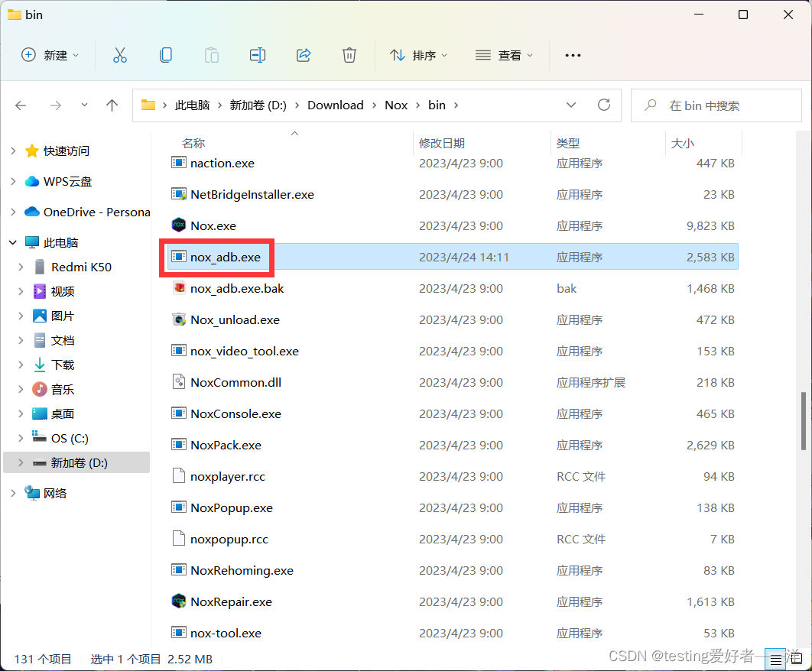Select naction.exe in the file list
812x671 pixels.
point(453,163)
